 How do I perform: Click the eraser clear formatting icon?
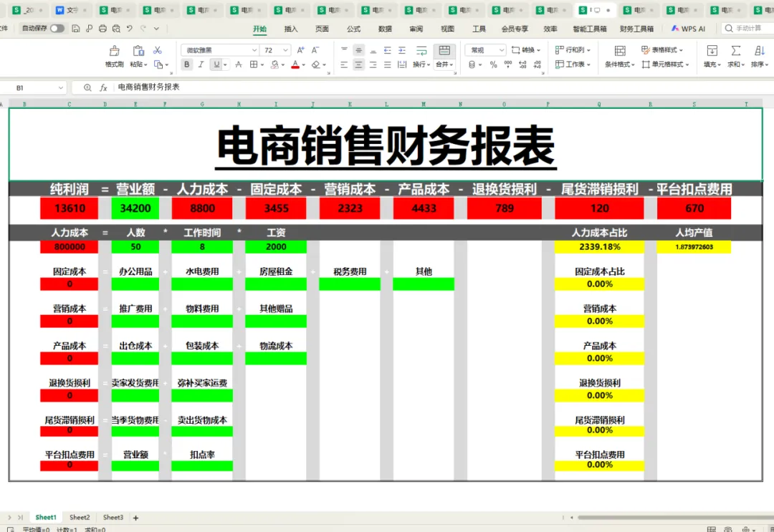[316, 64]
